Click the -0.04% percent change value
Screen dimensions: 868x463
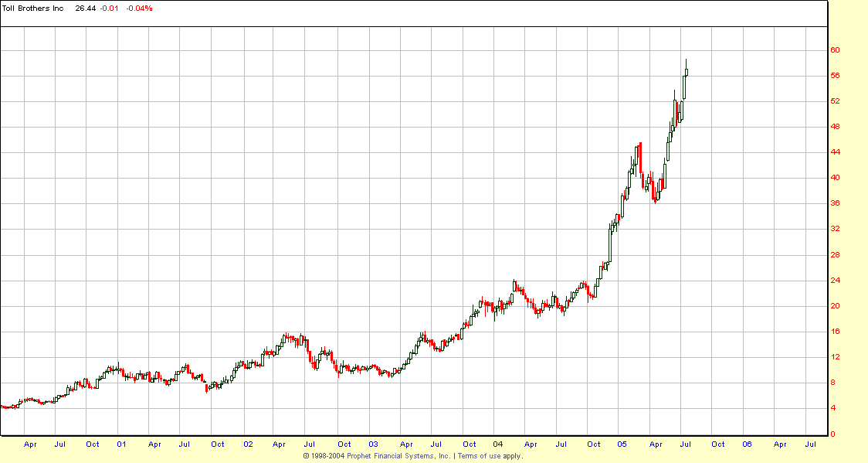pos(140,9)
